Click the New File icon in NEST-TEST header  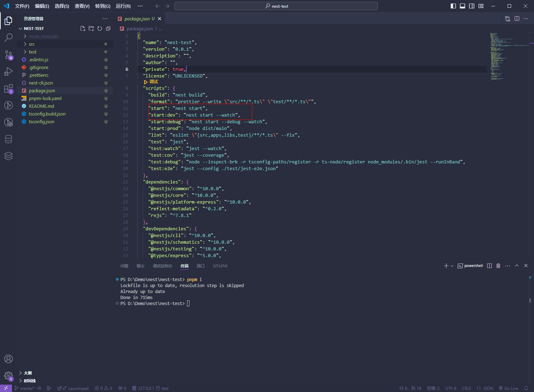[83, 29]
